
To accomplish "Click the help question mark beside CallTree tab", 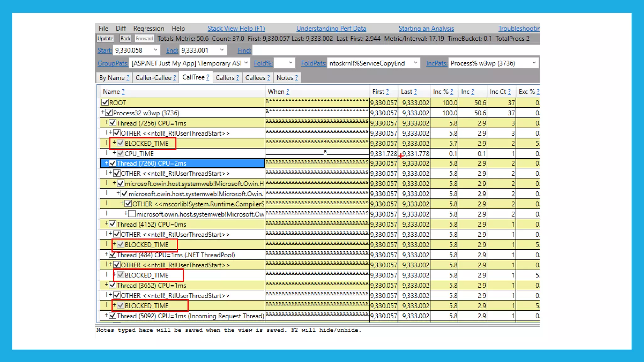I will (x=208, y=77).
